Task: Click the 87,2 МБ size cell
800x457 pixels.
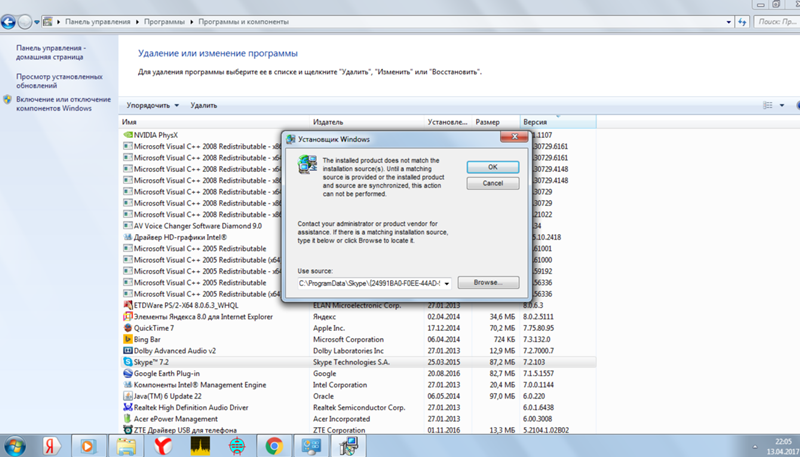Action: 502,362
